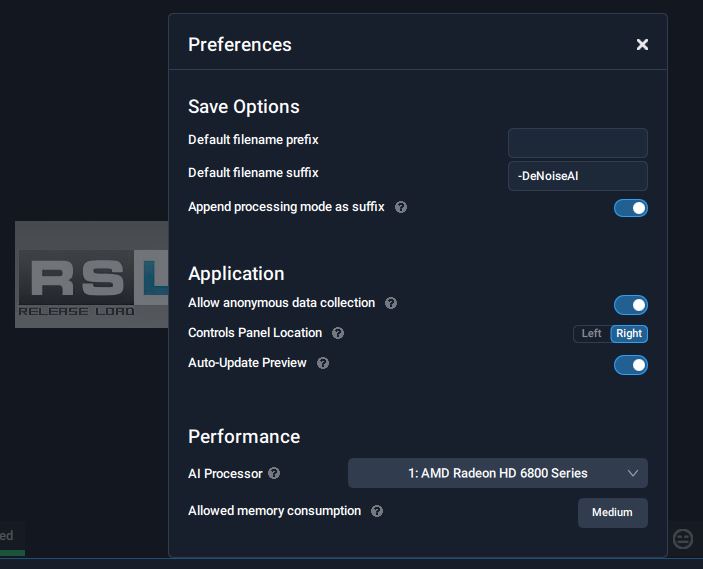Image resolution: width=703 pixels, height=569 pixels.
Task: Close the Preferences dialog with the X
Action: [642, 44]
